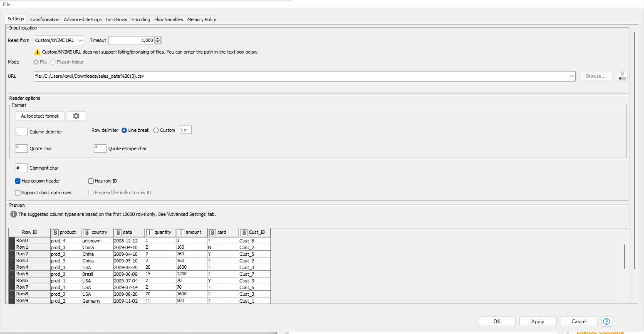Click the integer type icon of amount column
The height and width of the screenshot is (334, 644).
(x=181, y=232)
